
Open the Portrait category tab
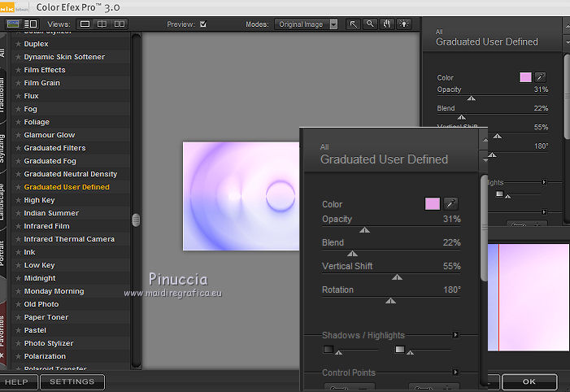(2, 254)
